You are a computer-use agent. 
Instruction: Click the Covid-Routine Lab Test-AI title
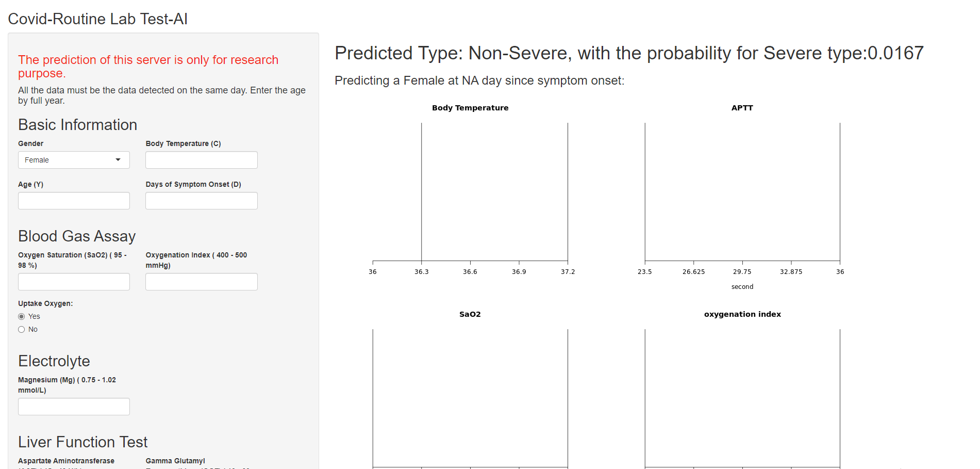coord(97,19)
